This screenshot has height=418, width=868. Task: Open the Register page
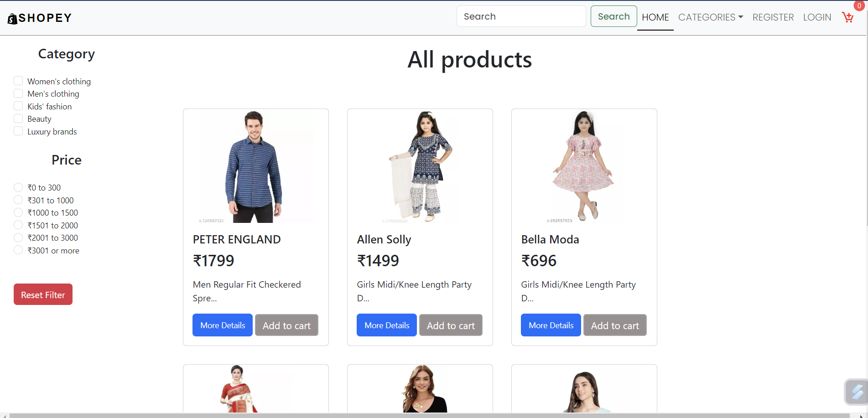[x=773, y=17]
